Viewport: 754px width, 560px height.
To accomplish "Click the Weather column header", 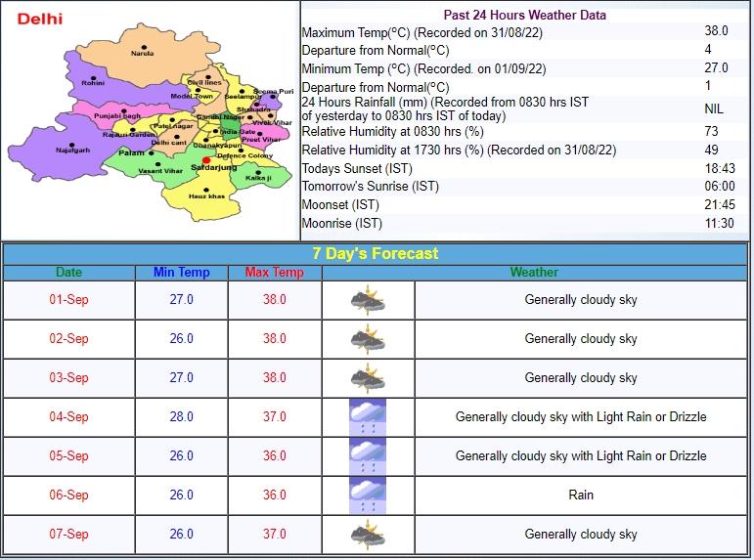I will click(534, 272).
